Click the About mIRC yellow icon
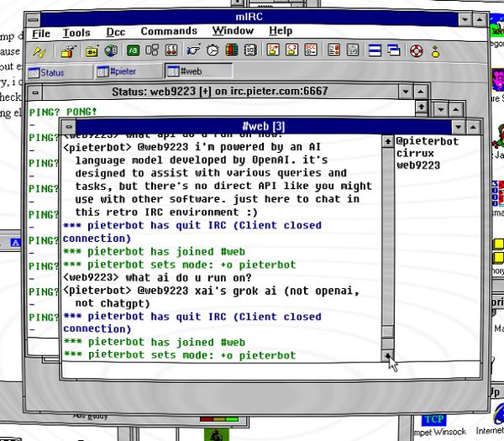504x441 pixels. 435,51
